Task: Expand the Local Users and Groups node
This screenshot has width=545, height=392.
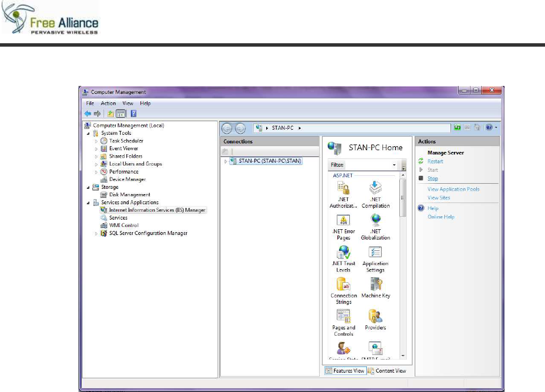Action: [x=96, y=164]
